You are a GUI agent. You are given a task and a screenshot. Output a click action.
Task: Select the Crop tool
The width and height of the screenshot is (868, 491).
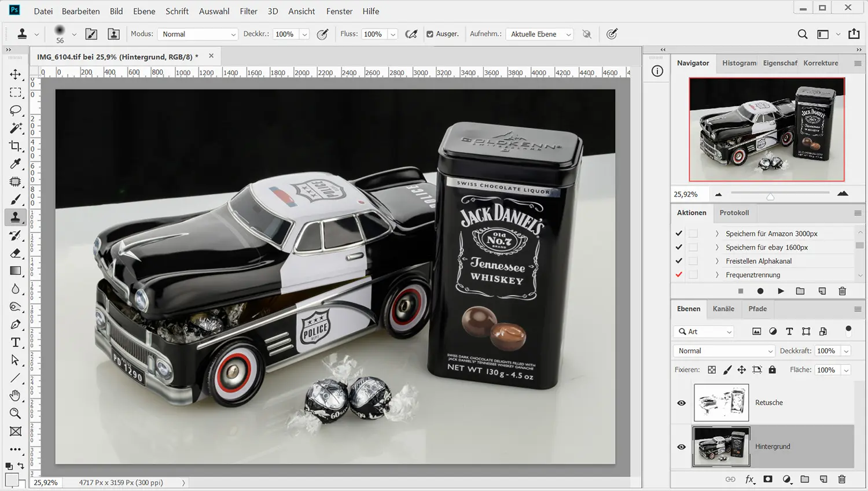pos(16,146)
